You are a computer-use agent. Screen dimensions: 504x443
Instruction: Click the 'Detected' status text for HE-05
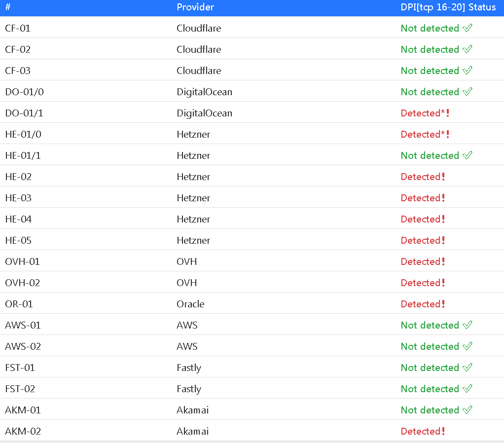(420, 240)
